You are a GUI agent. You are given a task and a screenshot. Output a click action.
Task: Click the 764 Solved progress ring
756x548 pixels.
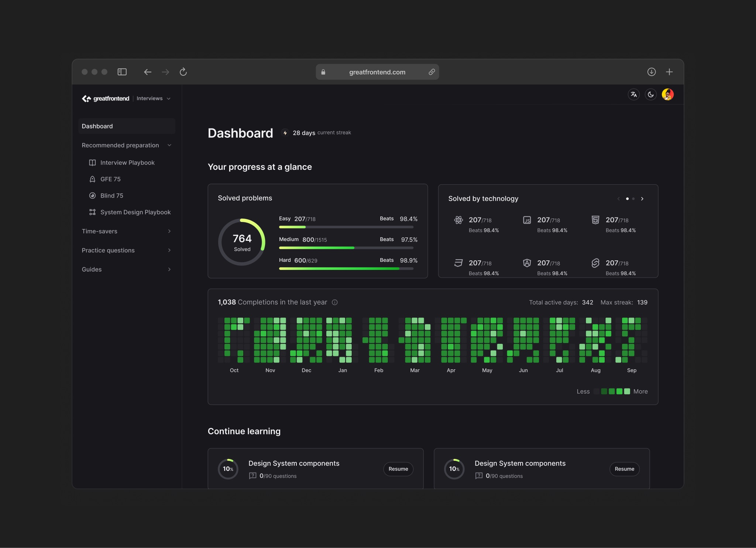point(242,242)
